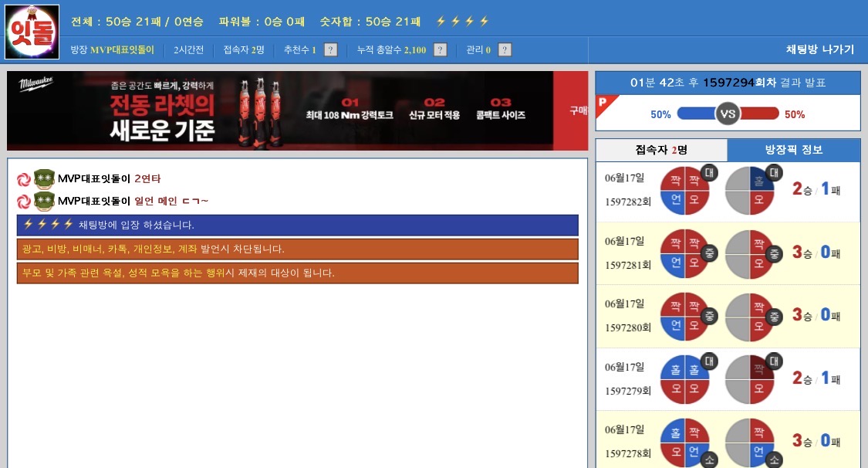Viewport: 868px width, 468px height.
Task: Click blue notice 채팅방에 입장 하셨습니다
Action: point(298,225)
